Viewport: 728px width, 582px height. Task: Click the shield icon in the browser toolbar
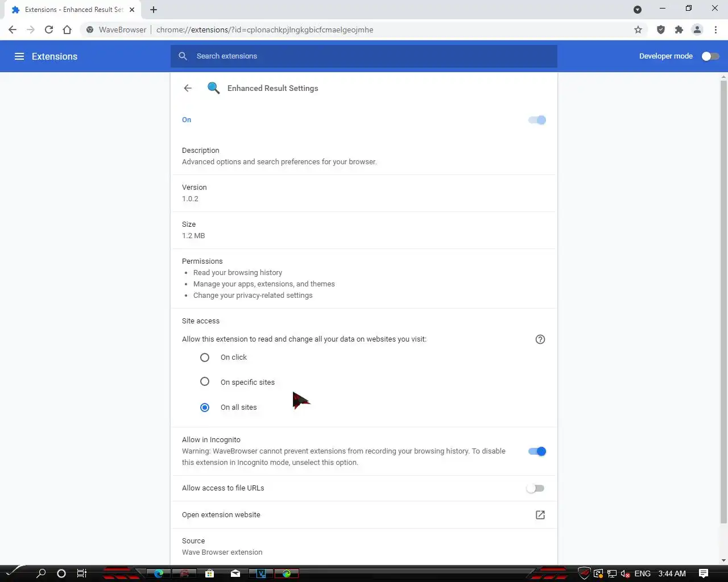pyautogui.click(x=661, y=30)
